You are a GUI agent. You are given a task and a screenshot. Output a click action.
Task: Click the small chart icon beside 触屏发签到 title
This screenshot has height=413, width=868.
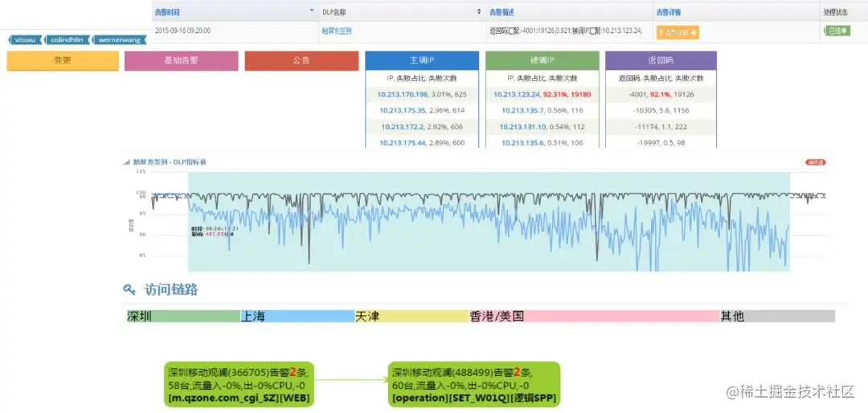125,162
